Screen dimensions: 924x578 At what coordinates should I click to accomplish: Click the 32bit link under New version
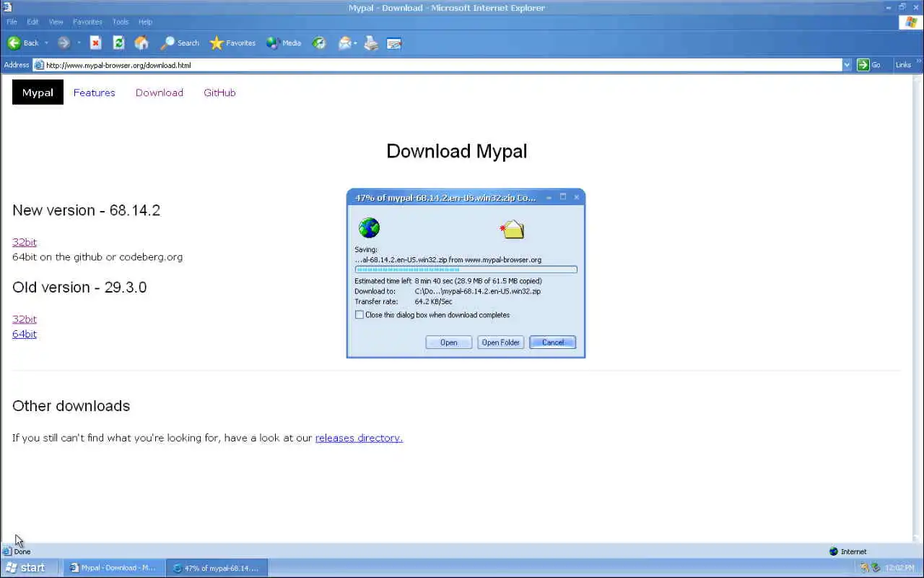coord(25,242)
